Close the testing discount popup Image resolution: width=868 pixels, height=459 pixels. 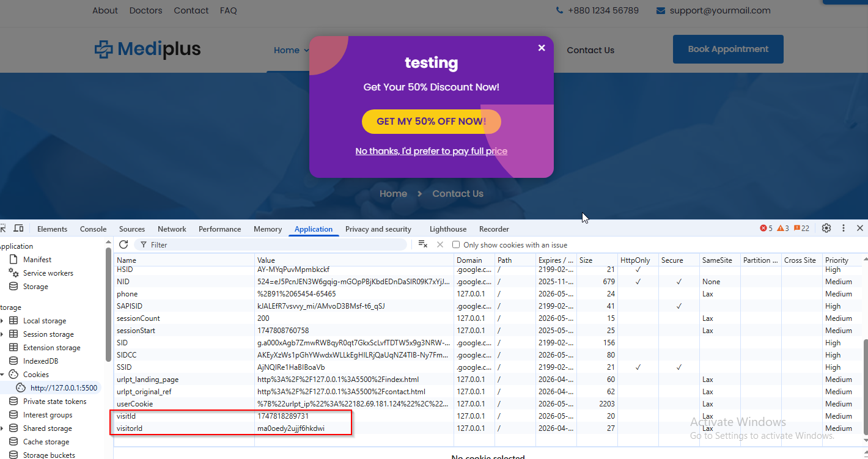(541, 48)
